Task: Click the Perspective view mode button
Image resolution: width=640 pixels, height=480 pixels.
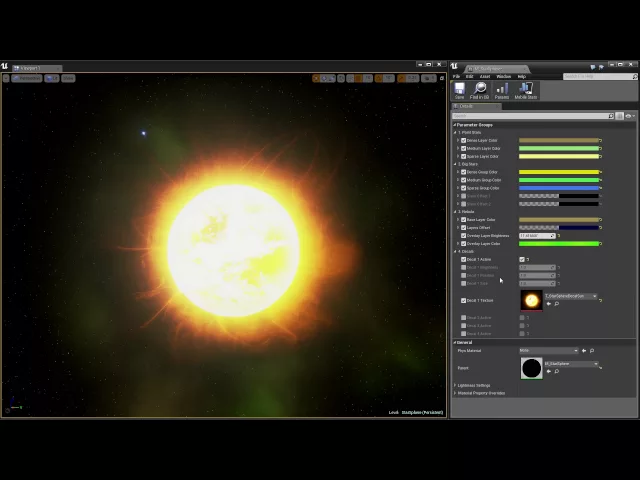Action: click(x=27, y=78)
